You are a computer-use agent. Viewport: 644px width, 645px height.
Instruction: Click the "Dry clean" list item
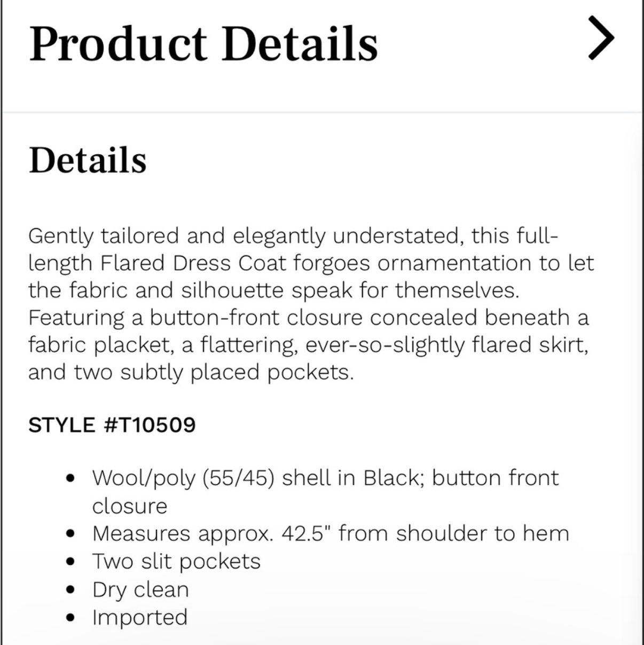pyautogui.click(x=140, y=589)
